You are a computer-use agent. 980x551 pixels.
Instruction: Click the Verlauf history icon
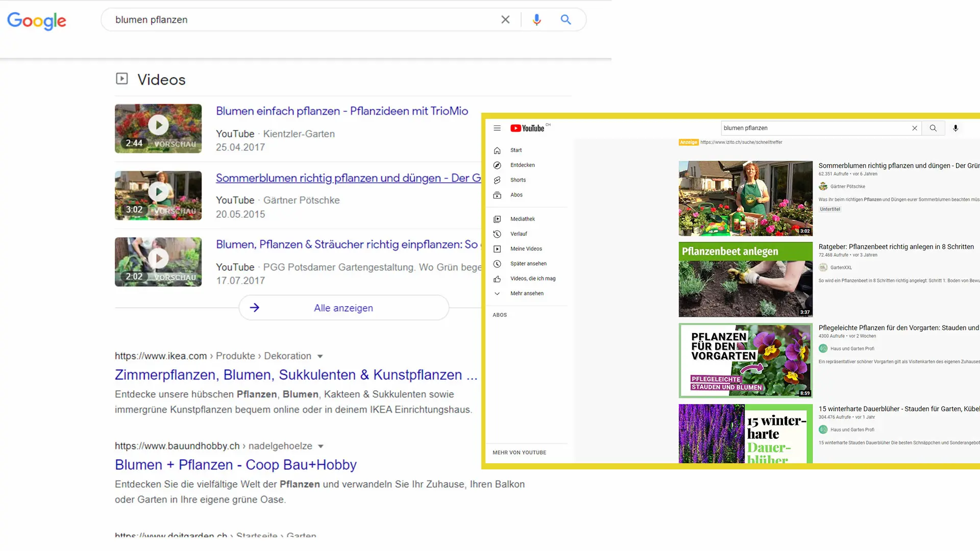[x=497, y=234]
